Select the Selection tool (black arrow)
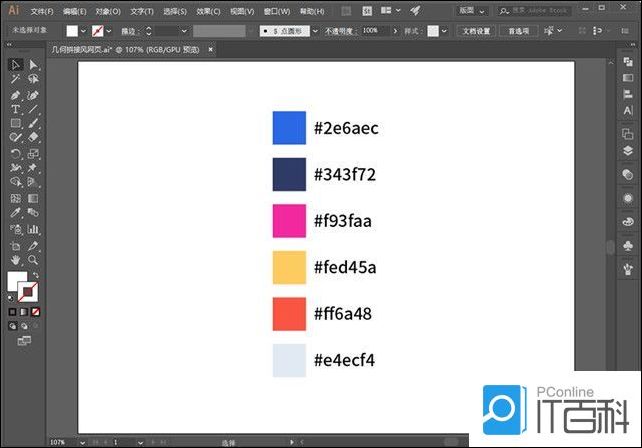Image resolution: width=642 pixels, height=448 pixels. tap(16, 65)
